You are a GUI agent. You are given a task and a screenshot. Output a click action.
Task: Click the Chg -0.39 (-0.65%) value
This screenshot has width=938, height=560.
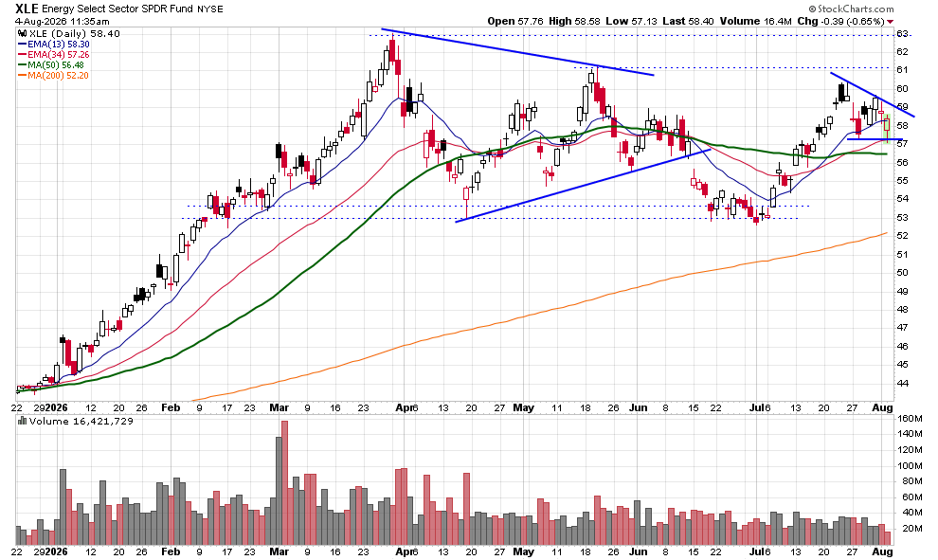click(x=841, y=21)
